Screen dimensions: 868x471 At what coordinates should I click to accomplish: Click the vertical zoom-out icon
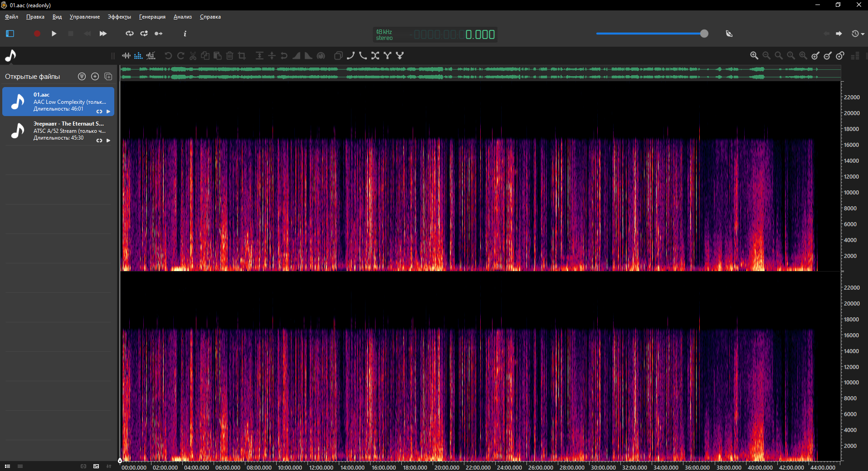828,56
